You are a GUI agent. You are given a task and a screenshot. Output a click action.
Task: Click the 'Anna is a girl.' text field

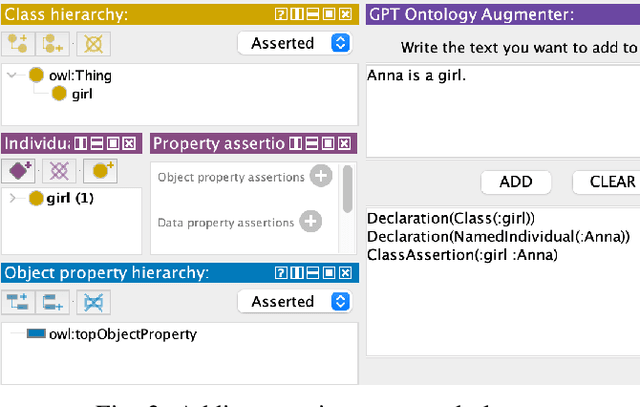pos(502,110)
